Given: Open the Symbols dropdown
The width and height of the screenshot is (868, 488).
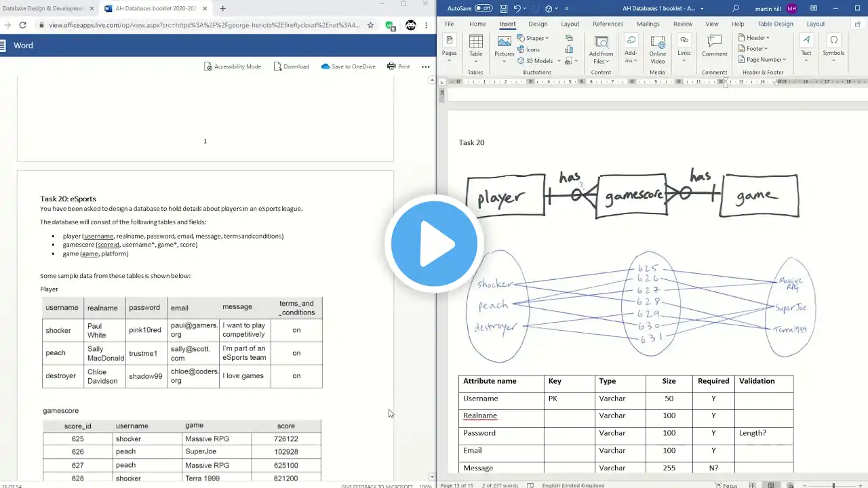Looking at the screenshot, I should pos(833,48).
